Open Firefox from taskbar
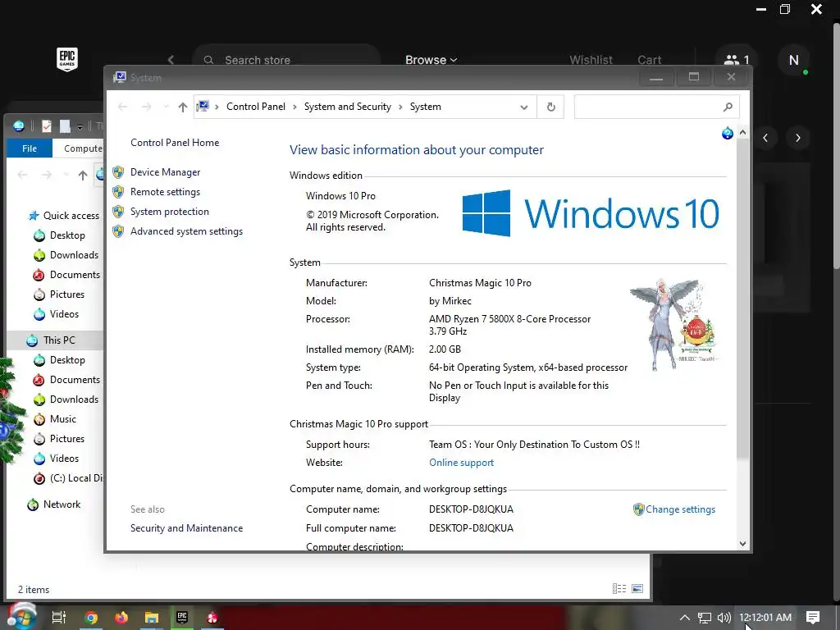840x630 pixels. click(121, 618)
